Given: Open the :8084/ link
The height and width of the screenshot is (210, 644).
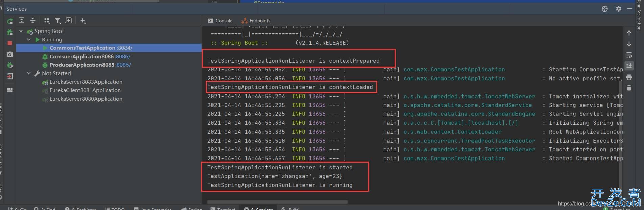Looking at the screenshot, I should point(124,48).
